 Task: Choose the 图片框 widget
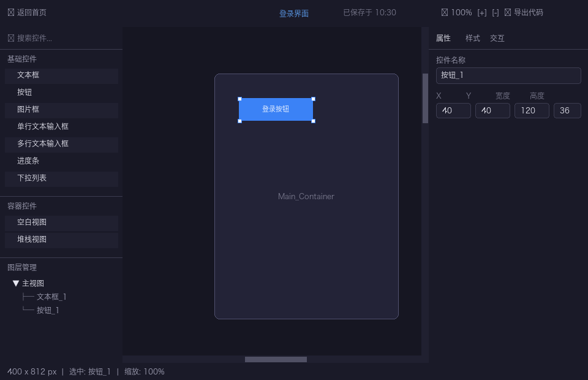click(61, 110)
